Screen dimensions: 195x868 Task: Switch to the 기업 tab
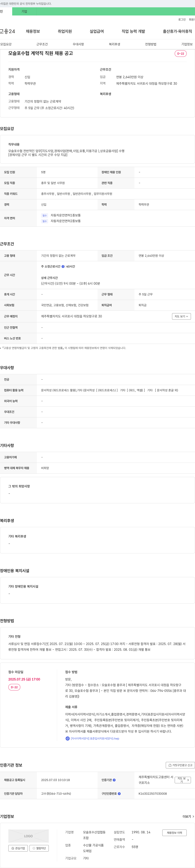click(x=24, y=11)
